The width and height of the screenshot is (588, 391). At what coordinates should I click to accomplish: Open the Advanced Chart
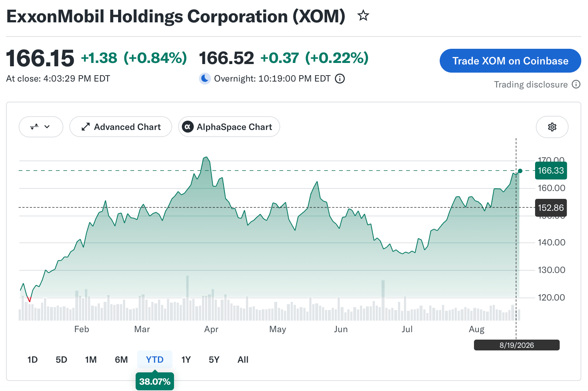[121, 127]
